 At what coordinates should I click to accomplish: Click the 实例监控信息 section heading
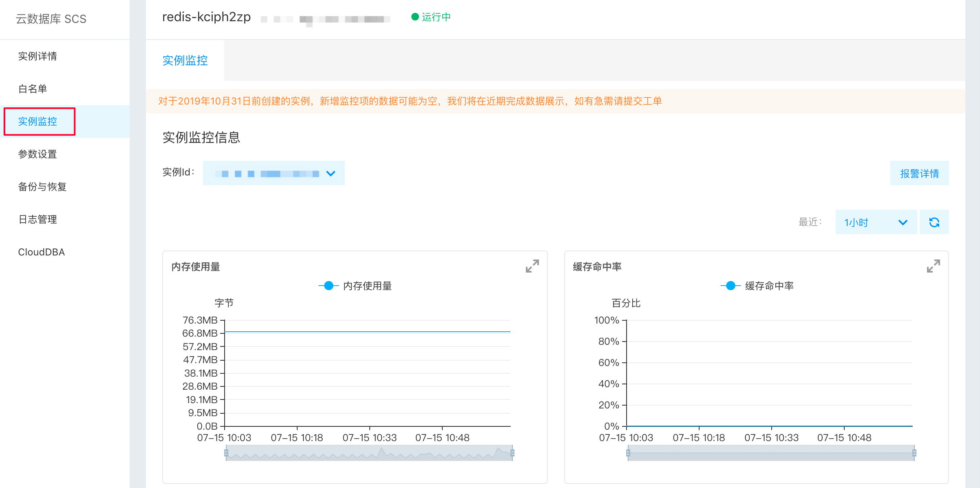click(x=201, y=138)
